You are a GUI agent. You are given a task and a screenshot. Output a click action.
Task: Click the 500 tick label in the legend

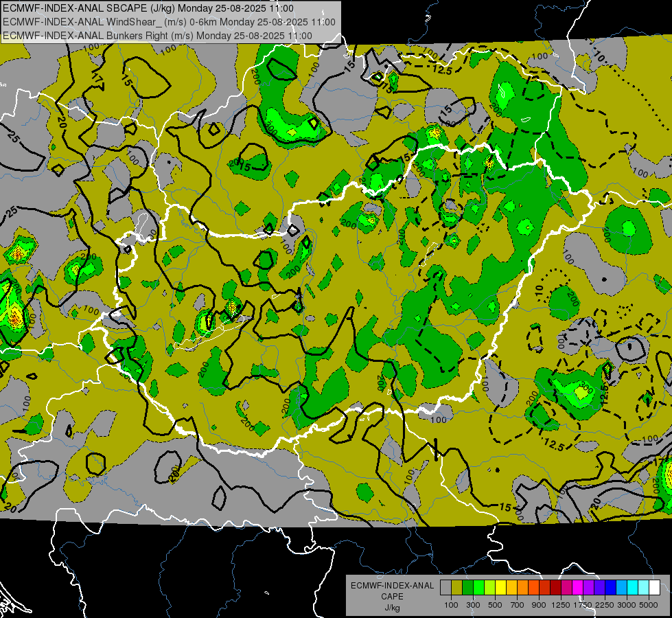[495, 605]
